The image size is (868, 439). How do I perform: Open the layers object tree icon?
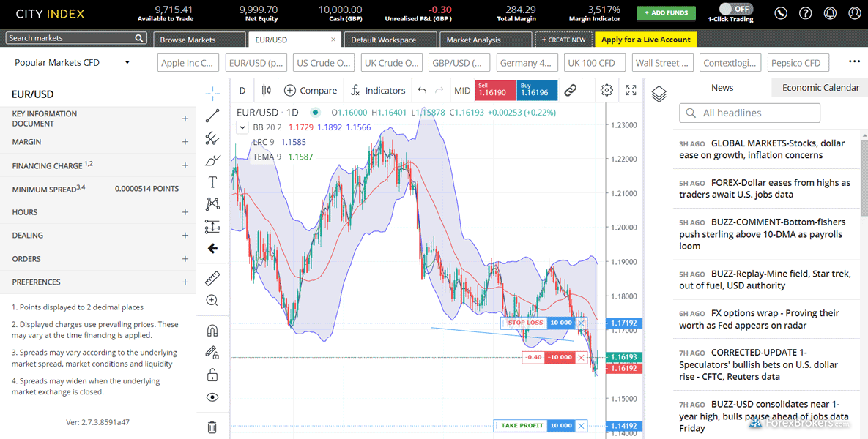[x=659, y=94]
